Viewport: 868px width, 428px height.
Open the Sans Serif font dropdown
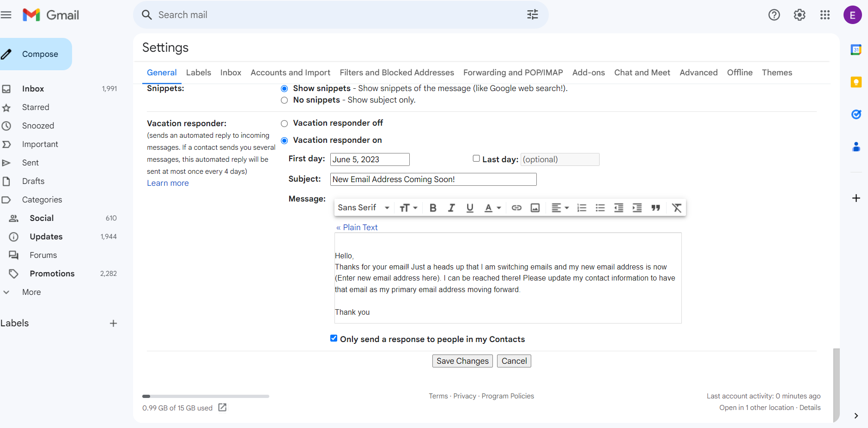[363, 208]
